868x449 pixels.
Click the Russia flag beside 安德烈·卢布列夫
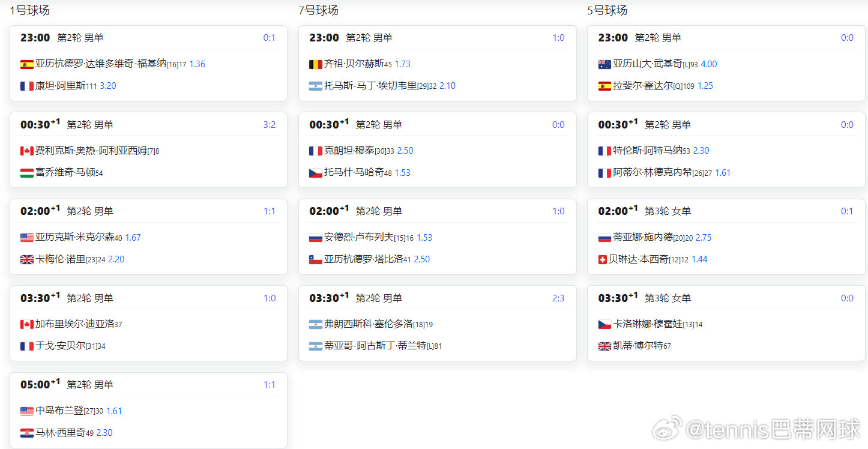(x=316, y=238)
